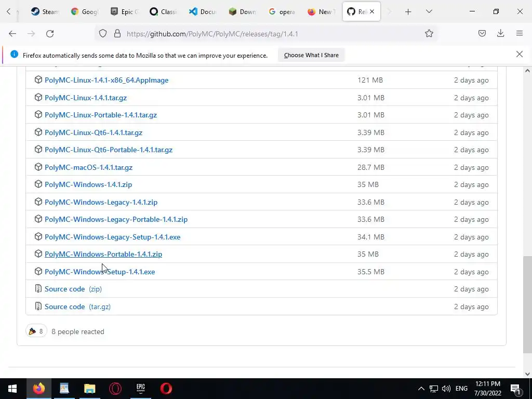Download Source code (tar.gz)
The image size is (532, 399).
78,307
